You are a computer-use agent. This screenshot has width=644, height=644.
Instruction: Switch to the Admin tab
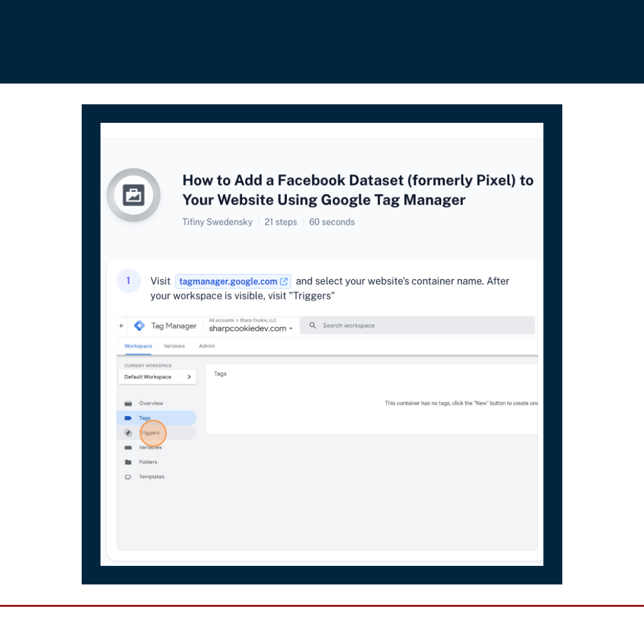point(206,346)
